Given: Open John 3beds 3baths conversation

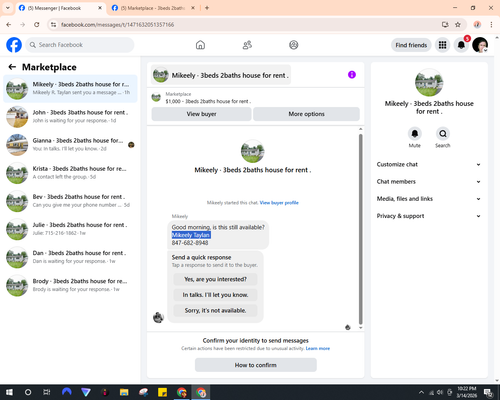Looking at the screenshot, I should tap(70, 117).
